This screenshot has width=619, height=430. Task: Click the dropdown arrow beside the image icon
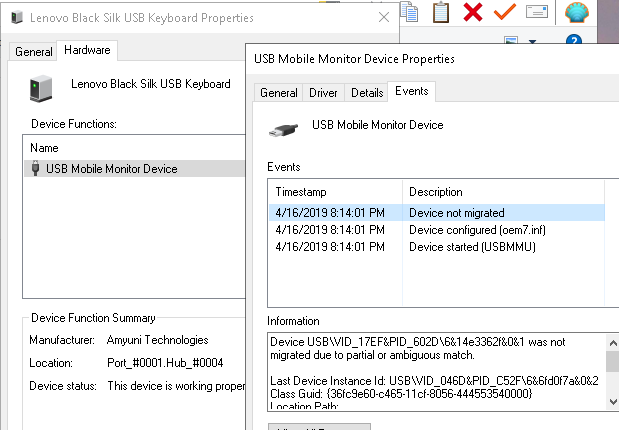click(533, 41)
